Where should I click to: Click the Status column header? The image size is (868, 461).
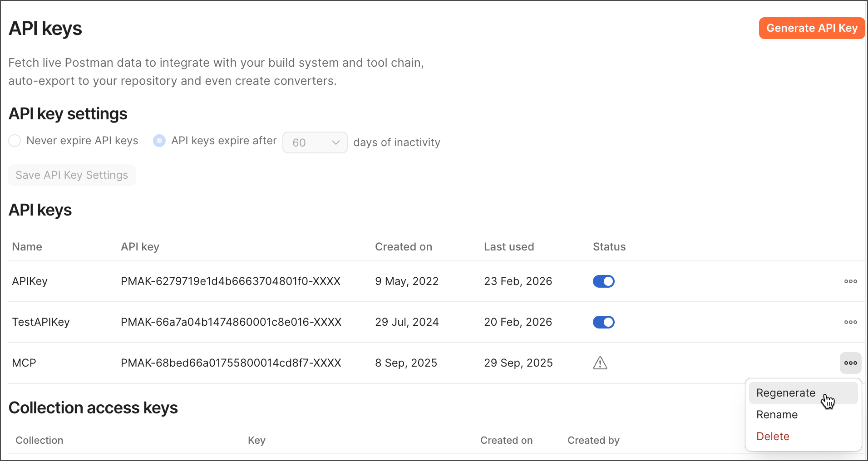pos(609,247)
